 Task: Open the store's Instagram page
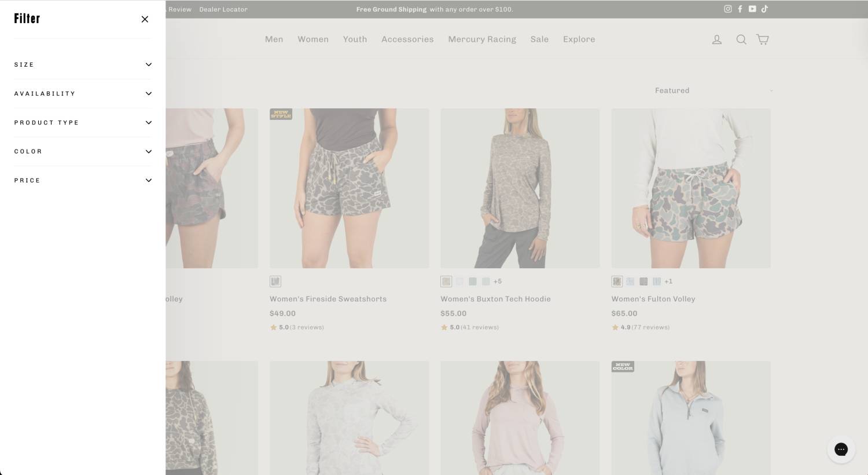coord(727,9)
